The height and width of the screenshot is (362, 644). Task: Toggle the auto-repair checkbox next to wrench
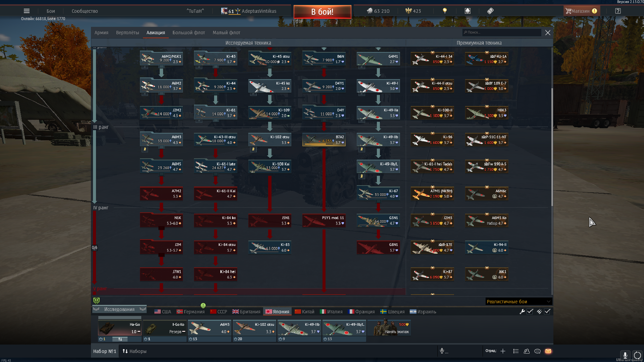(x=530, y=311)
